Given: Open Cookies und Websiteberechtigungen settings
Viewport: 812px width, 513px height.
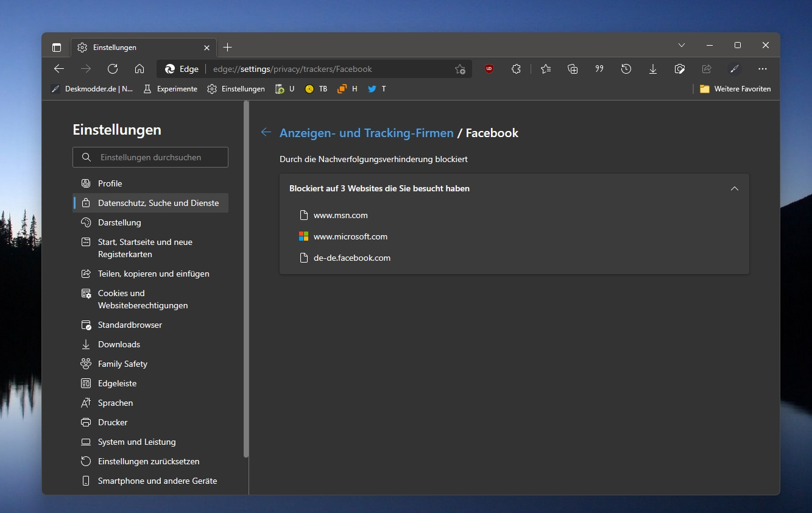Looking at the screenshot, I should (x=150, y=299).
